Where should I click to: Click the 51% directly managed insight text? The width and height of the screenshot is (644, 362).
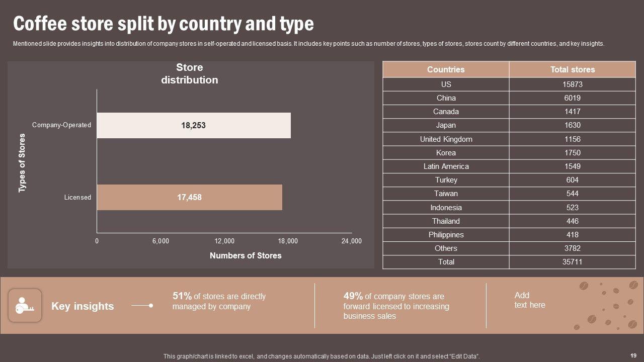tap(219, 301)
